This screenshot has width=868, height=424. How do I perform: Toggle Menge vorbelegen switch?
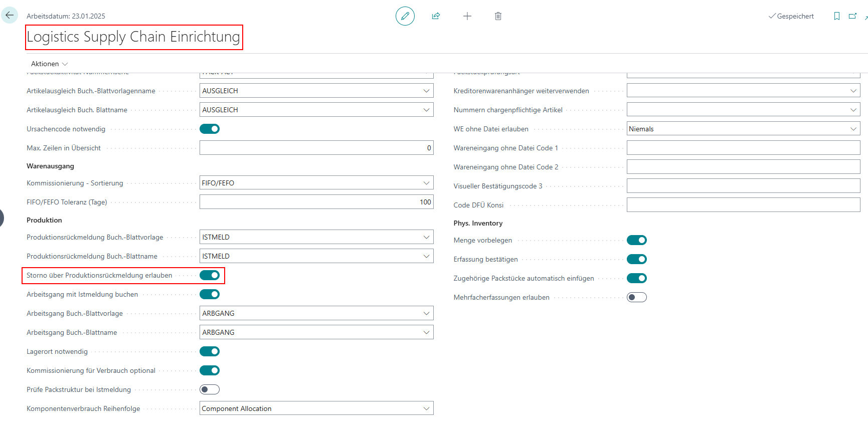(x=636, y=240)
